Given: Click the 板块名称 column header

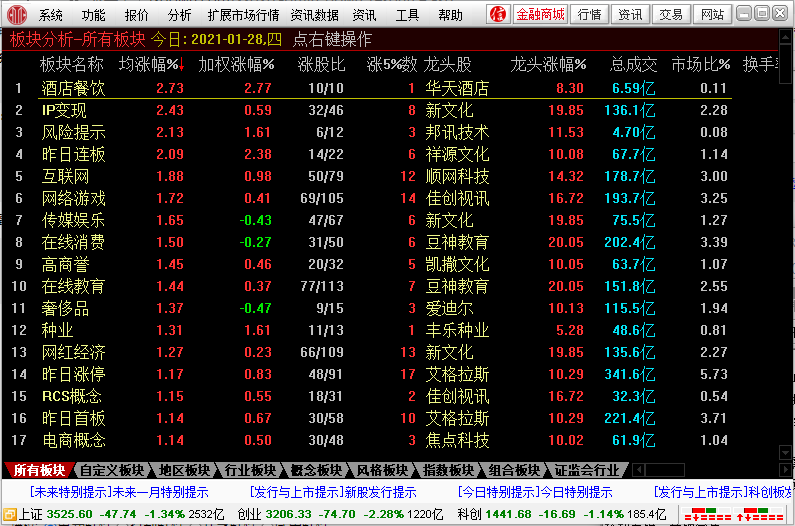Looking at the screenshot, I should 71,64.
